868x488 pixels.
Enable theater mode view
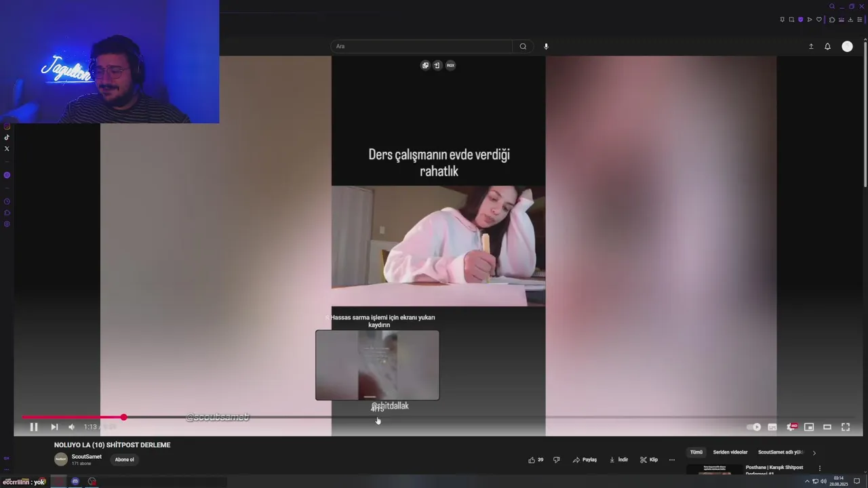(x=827, y=427)
